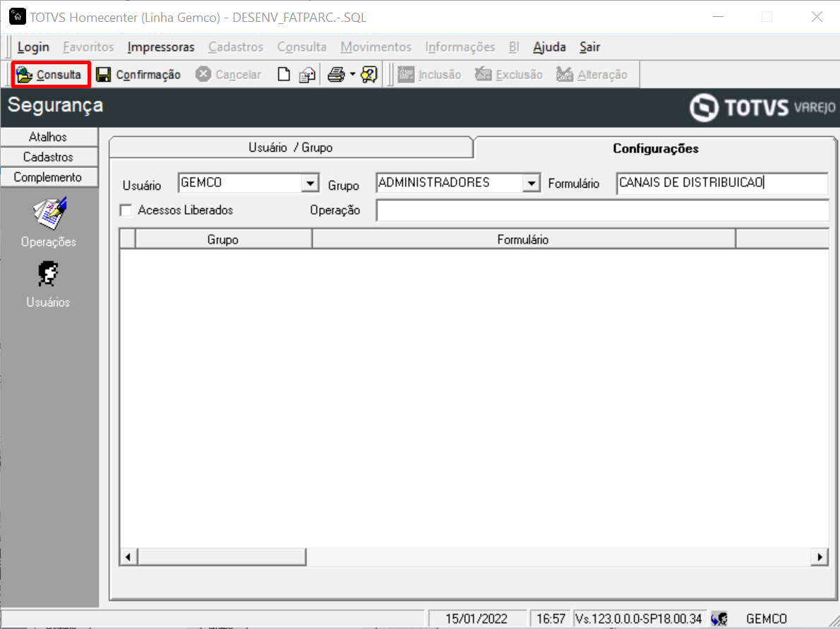Open the BI menu
This screenshot has height=629, width=840.
(514, 47)
